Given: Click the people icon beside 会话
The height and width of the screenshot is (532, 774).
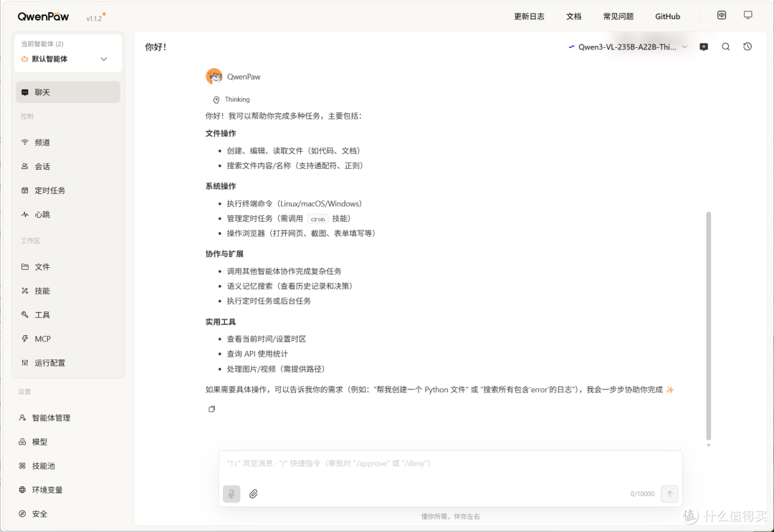Looking at the screenshot, I should 24,166.
